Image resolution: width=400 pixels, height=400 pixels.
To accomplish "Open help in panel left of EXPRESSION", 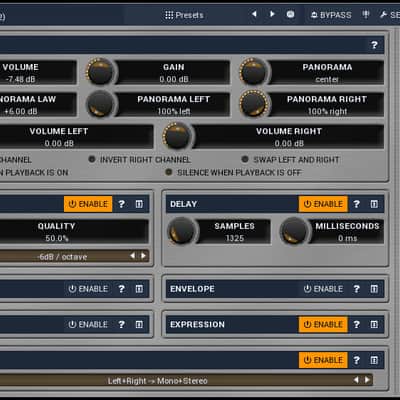I will click(x=122, y=324).
